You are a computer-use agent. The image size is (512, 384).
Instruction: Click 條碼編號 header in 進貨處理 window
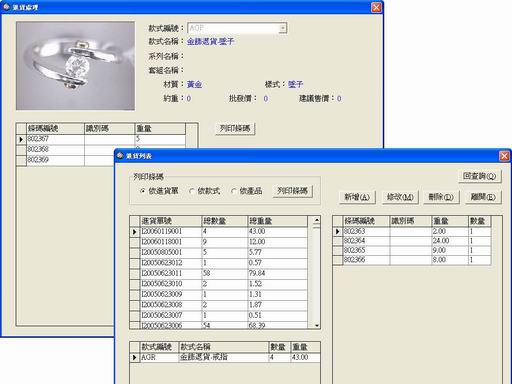55,128
